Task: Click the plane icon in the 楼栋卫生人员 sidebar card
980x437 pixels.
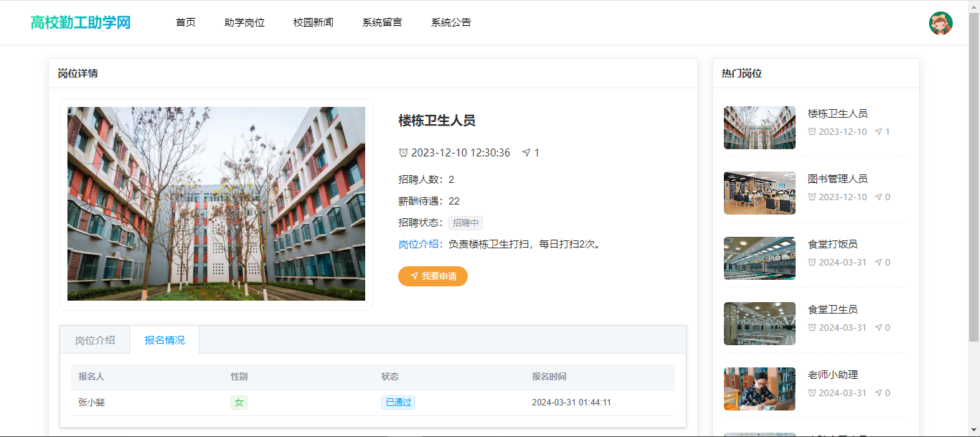Action: click(878, 131)
